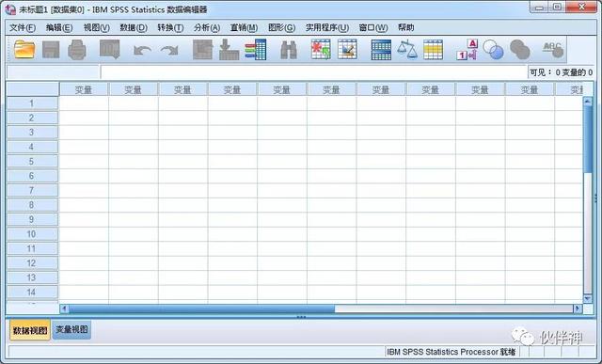
Task: Open the 实用程序(U) menu
Action: point(327,27)
